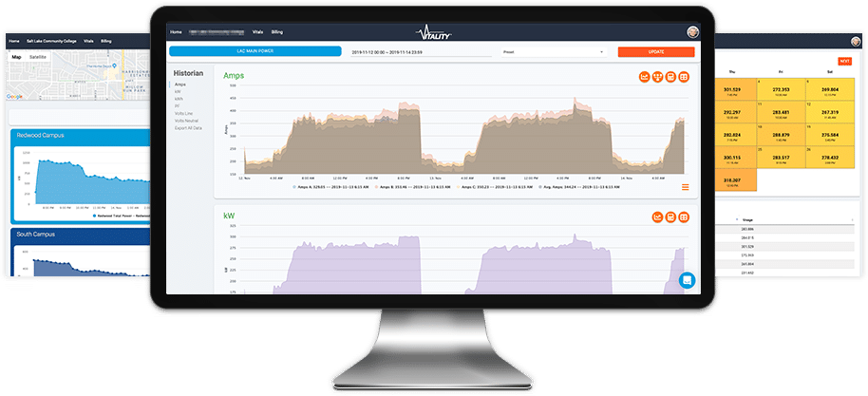Click the save icon in Amps panel

[670, 77]
